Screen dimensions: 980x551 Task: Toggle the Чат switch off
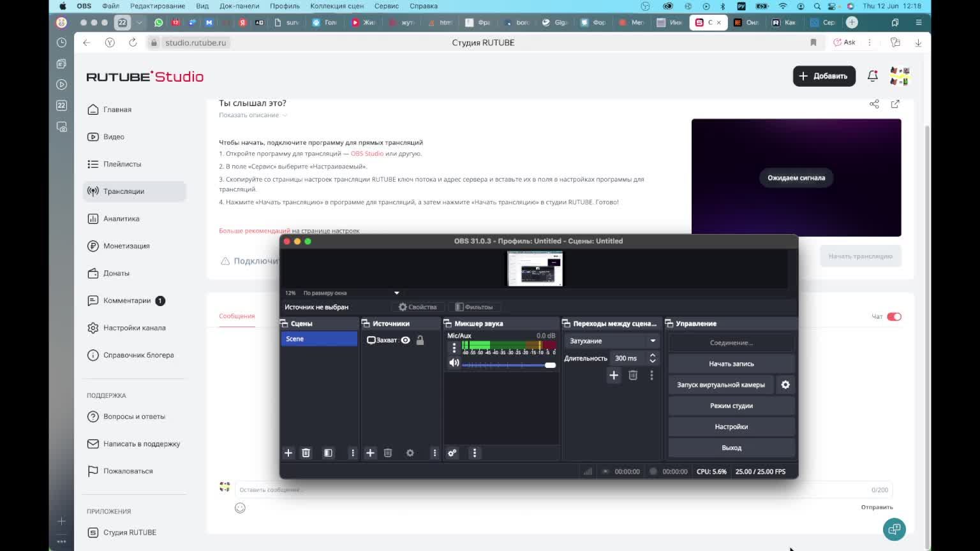point(894,316)
